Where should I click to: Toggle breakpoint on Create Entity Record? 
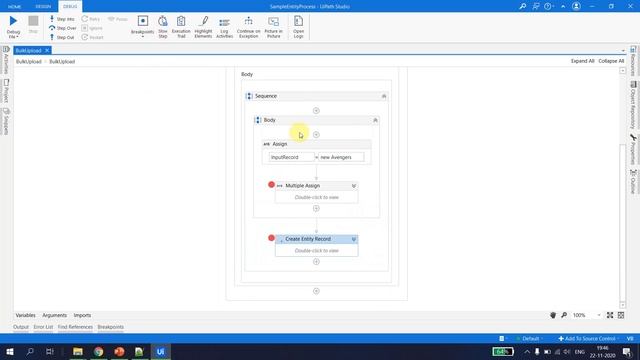pos(271,238)
